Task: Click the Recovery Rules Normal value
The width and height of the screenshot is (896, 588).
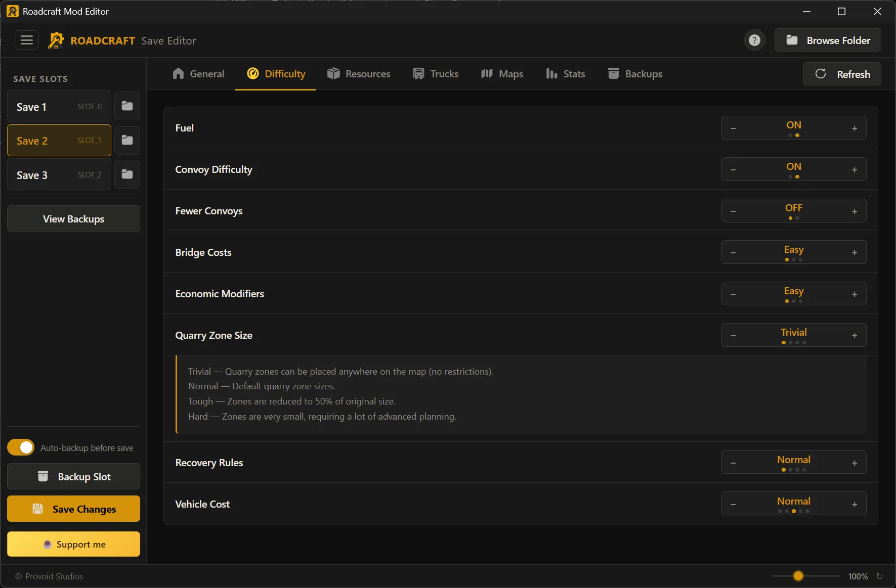Action: click(793, 460)
